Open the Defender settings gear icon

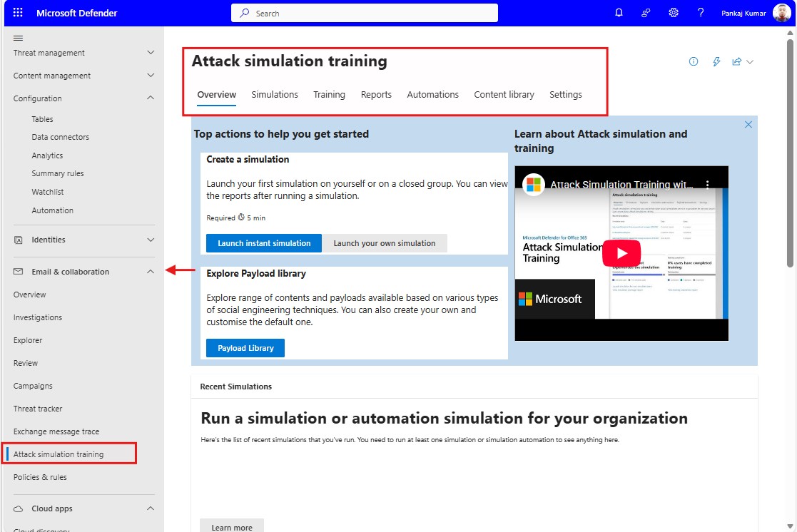673,12
